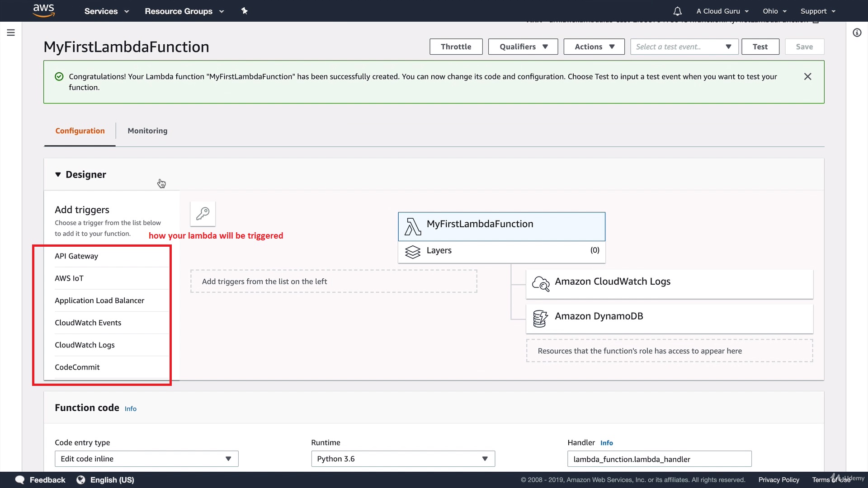
Task: Click the Handler input field
Action: 659,459
